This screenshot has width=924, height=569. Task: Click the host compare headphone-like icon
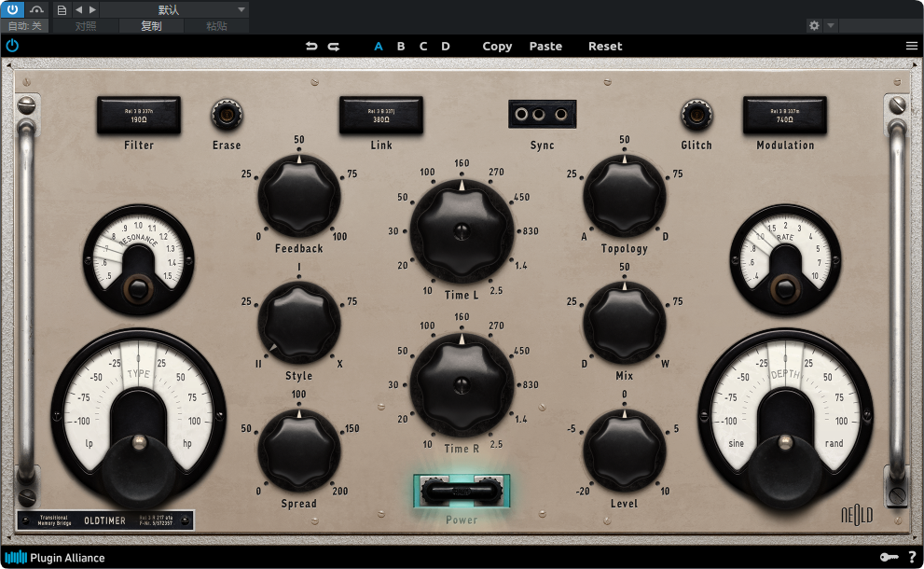36,9
